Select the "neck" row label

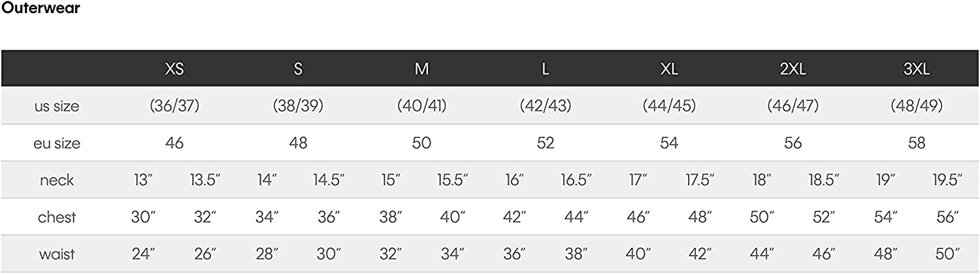pos(57,180)
